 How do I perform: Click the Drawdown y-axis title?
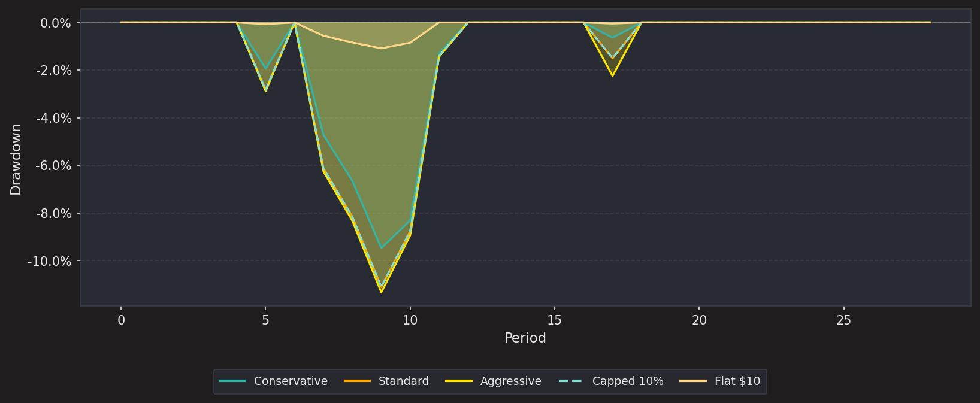[x=16, y=159]
